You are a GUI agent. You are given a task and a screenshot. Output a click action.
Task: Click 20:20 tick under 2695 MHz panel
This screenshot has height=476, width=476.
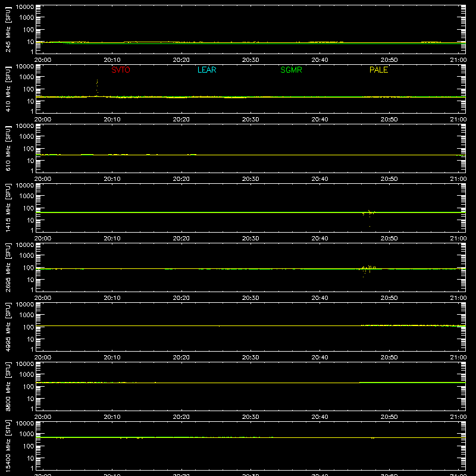[181, 298]
